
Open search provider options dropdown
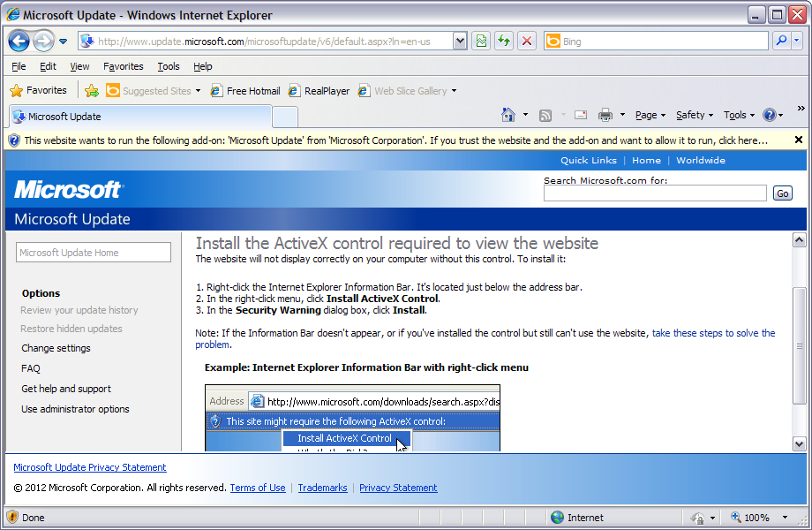click(x=797, y=41)
